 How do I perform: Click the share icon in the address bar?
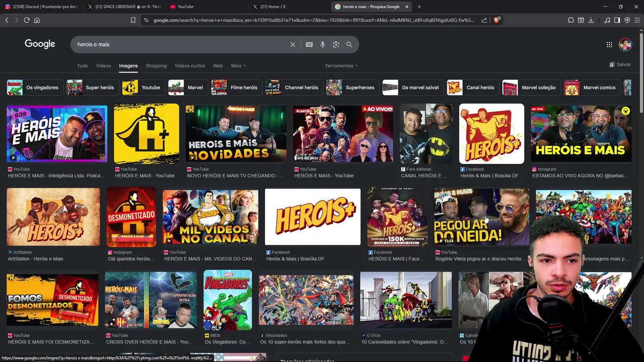coord(484,20)
